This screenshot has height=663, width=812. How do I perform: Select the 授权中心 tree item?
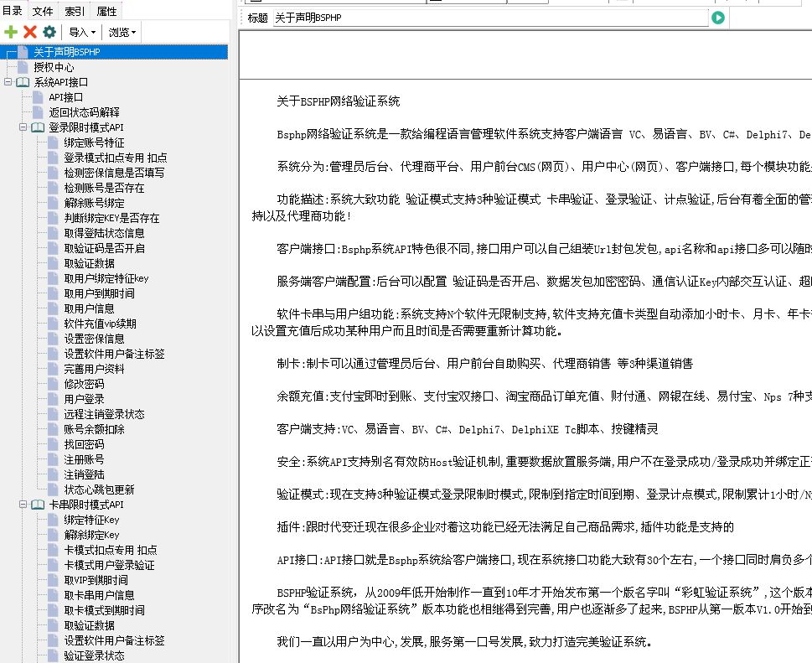tap(54, 67)
